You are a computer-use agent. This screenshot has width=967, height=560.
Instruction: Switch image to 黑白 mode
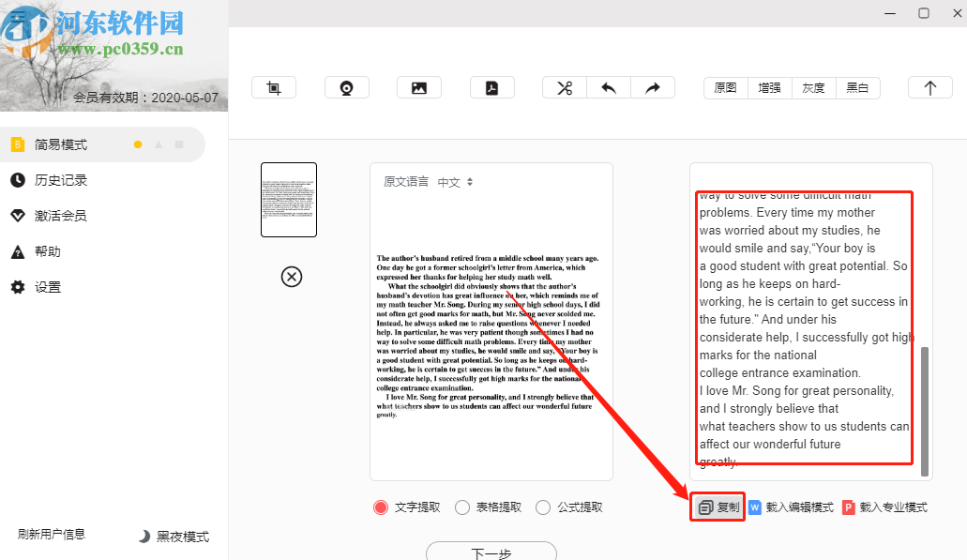(x=858, y=87)
